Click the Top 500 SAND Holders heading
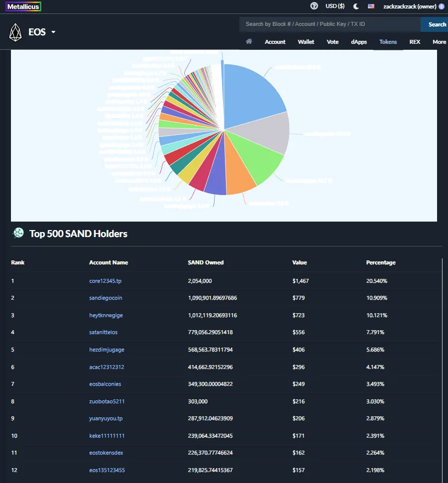448x483 pixels. [78, 234]
